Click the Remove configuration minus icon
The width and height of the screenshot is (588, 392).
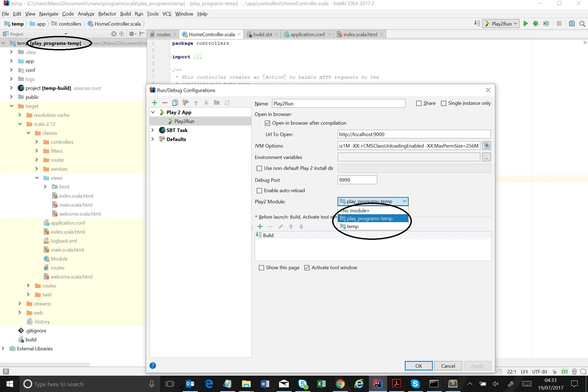(x=165, y=102)
